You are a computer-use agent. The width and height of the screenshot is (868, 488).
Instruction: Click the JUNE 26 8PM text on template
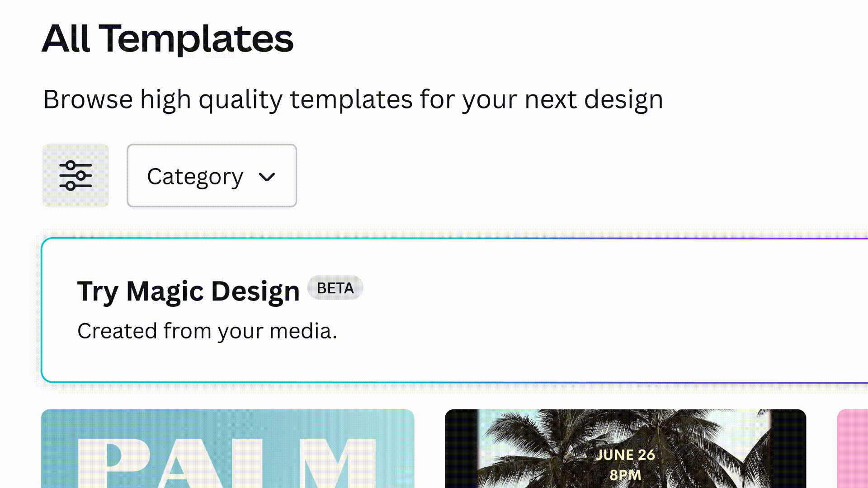click(625, 465)
